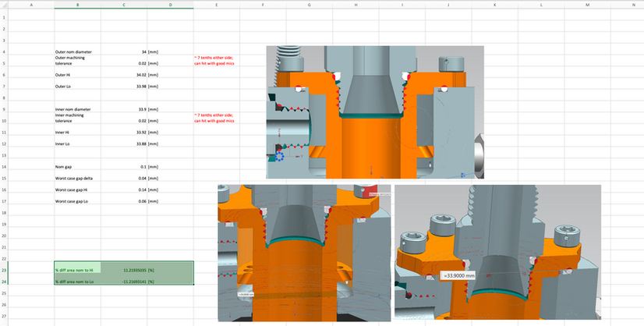Click the 33.9 inner diameter value cell
This screenshot has width=644, height=326.
[124, 109]
